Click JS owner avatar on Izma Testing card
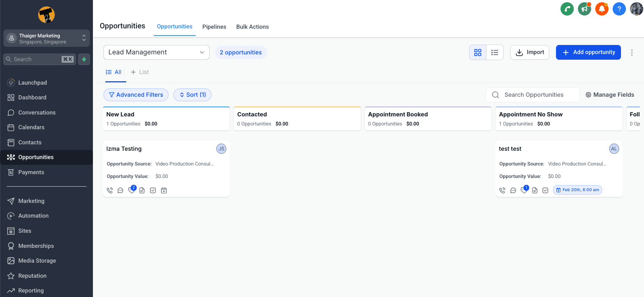 click(x=221, y=149)
